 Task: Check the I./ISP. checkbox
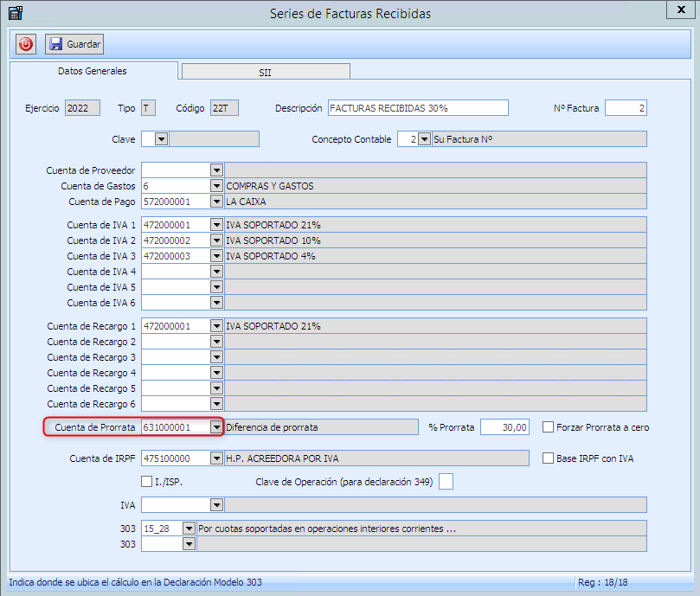pyautogui.click(x=145, y=482)
